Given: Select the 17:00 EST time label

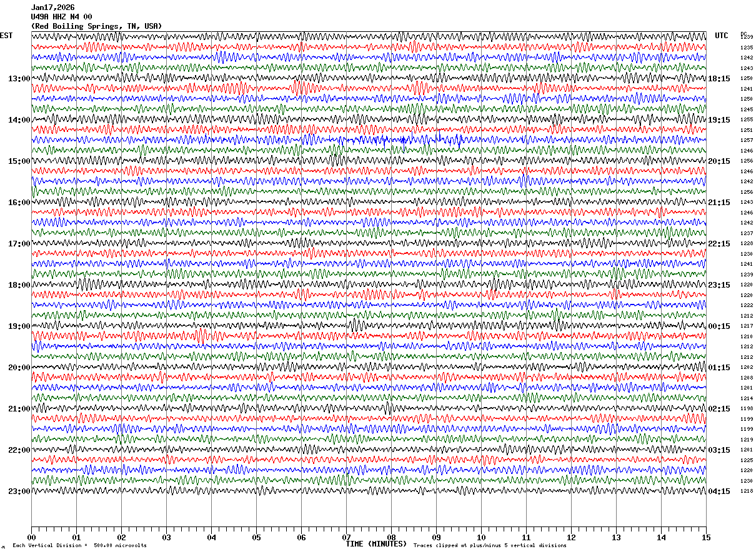Looking at the screenshot, I should pyautogui.click(x=19, y=244).
